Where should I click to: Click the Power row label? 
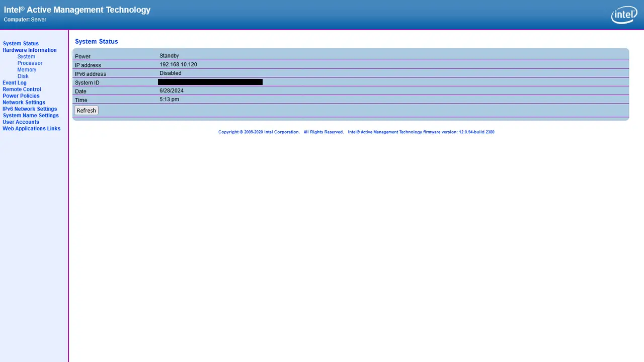pos(83,57)
